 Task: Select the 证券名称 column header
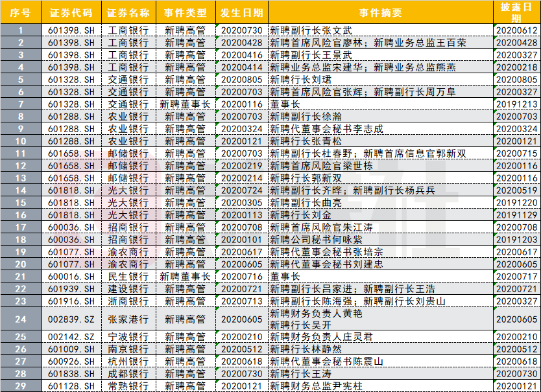(128, 12)
